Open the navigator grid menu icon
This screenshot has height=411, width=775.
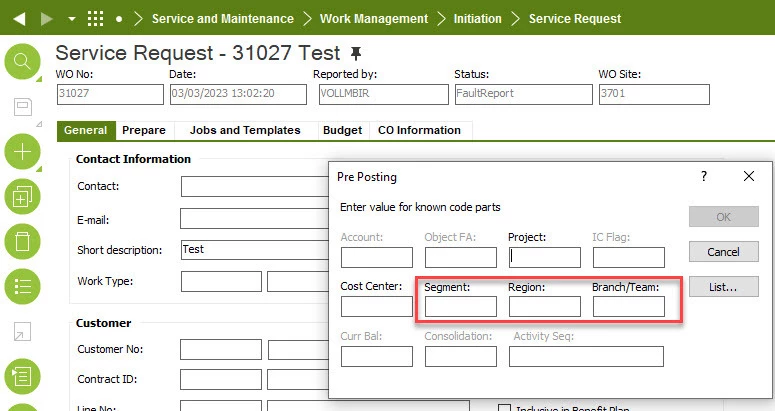tap(95, 19)
